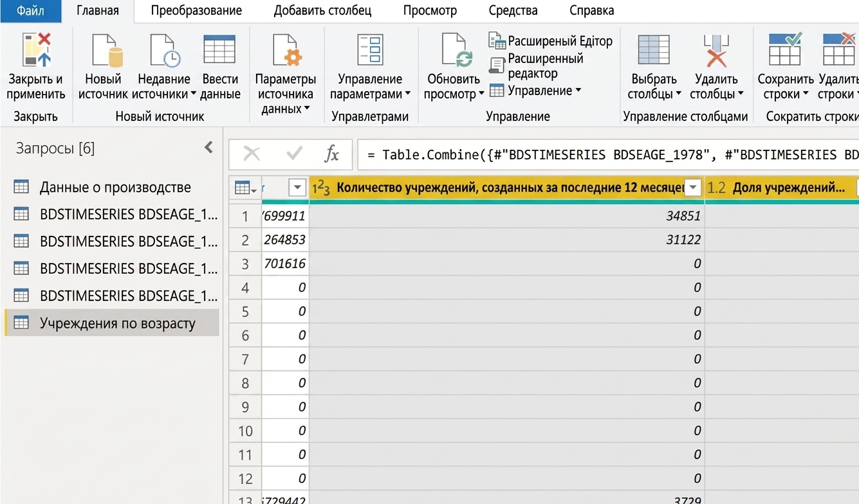Image resolution: width=859 pixels, height=504 pixels.
Task: Click the fx function icon
Action: [x=331, y=154]
